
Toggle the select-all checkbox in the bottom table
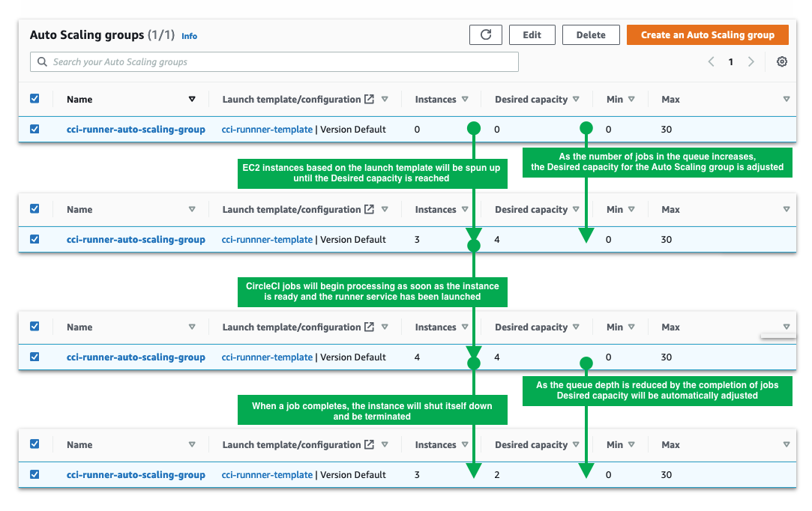tap(34, 444)
